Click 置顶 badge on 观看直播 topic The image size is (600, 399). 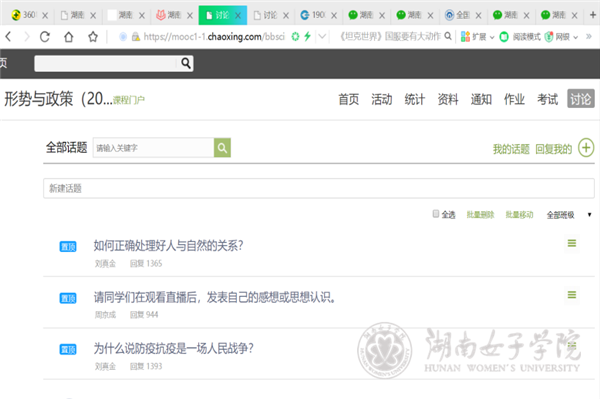[68, 298]
